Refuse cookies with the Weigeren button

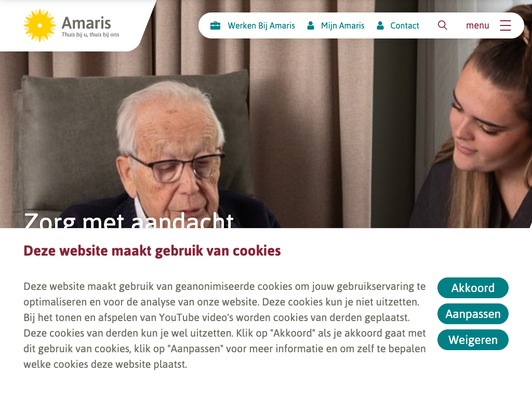click(473, 340)
